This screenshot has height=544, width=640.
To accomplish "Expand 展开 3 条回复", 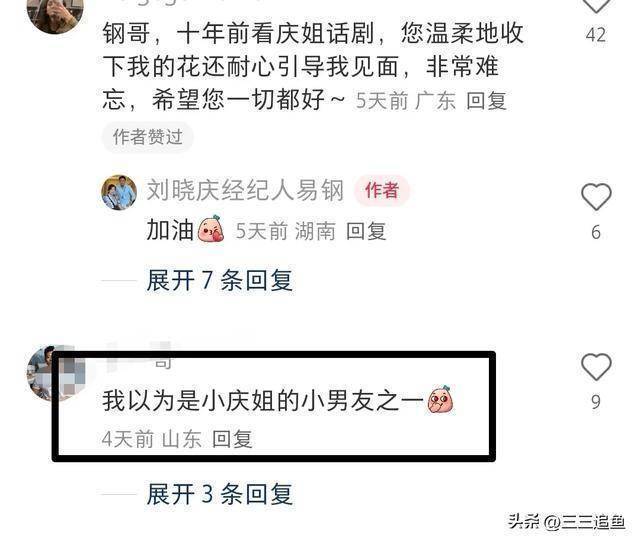I will click(220, 494).
